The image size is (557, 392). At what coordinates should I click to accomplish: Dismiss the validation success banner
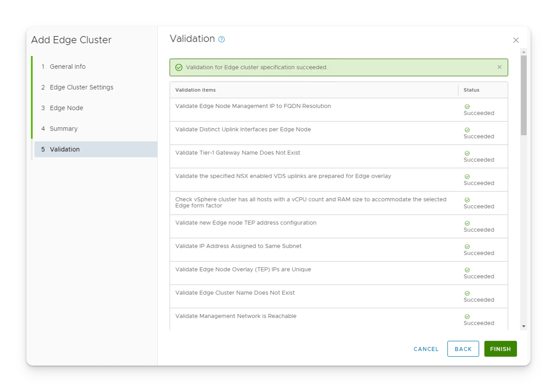click(499, 67)
